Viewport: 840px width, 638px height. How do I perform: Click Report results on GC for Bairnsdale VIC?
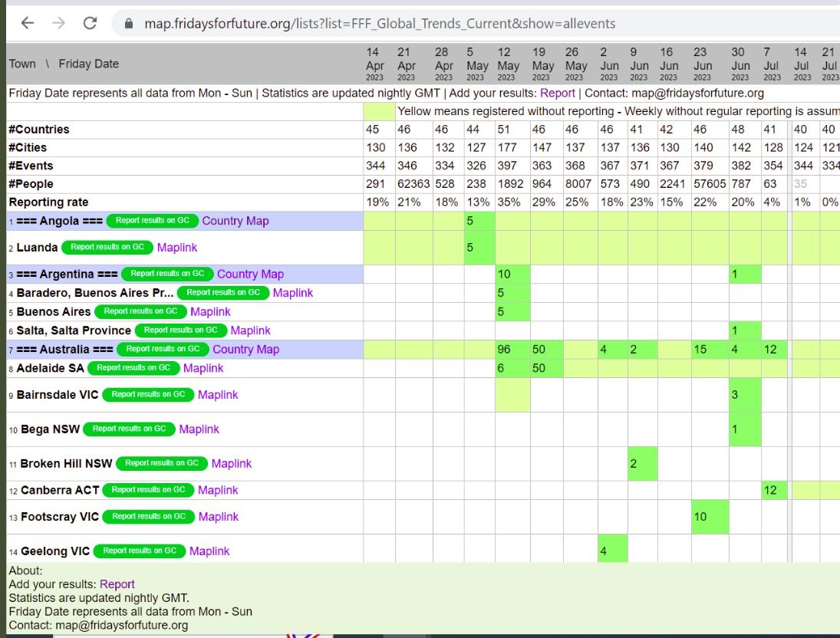pos(148,394)
